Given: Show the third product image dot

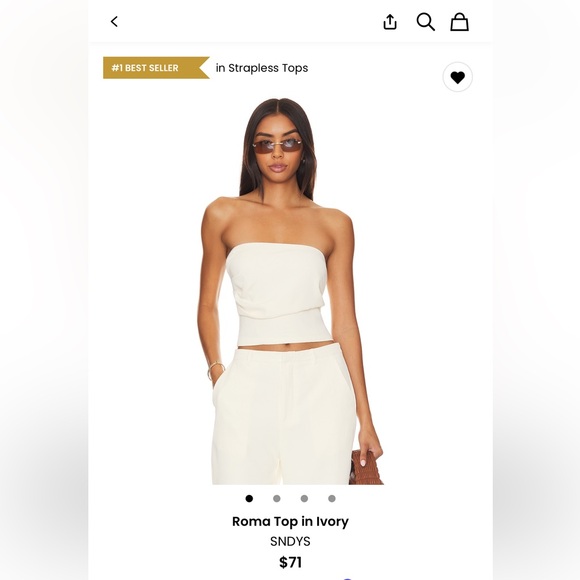Looking at the screenshot, I should 304,499.
